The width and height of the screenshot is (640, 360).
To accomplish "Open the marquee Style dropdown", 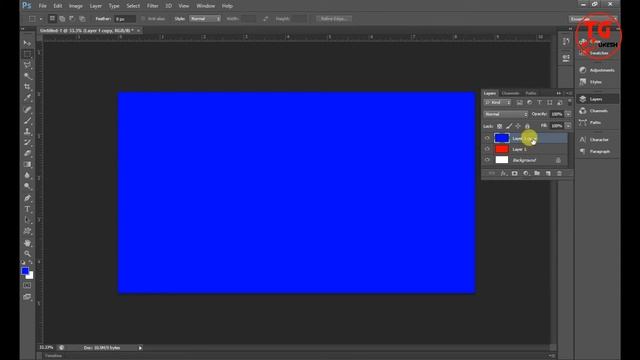I will [205, 19].
